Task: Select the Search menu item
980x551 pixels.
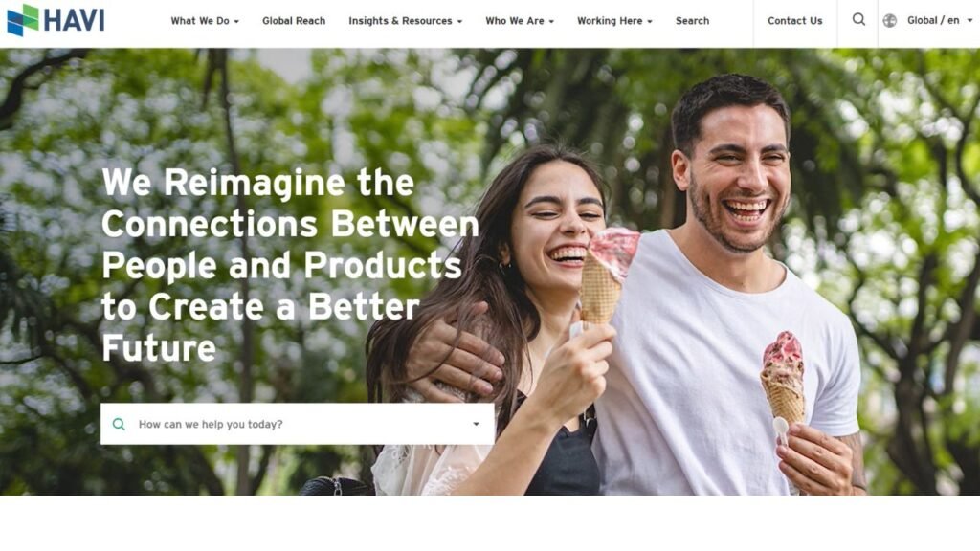Action: pos(693,21)
